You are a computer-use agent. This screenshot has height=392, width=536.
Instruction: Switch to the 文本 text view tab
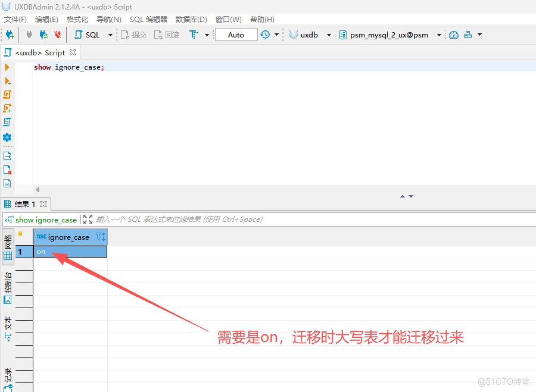[8, 329]
